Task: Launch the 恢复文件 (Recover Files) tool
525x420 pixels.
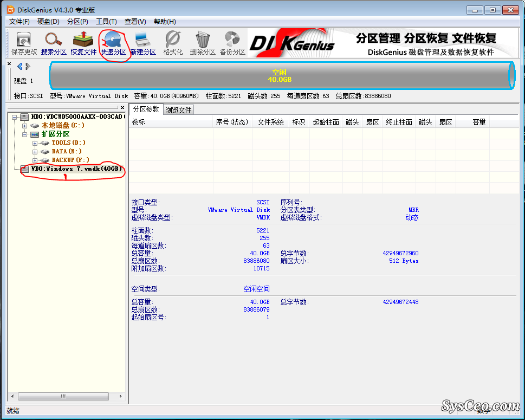Action: click(83, 43)
